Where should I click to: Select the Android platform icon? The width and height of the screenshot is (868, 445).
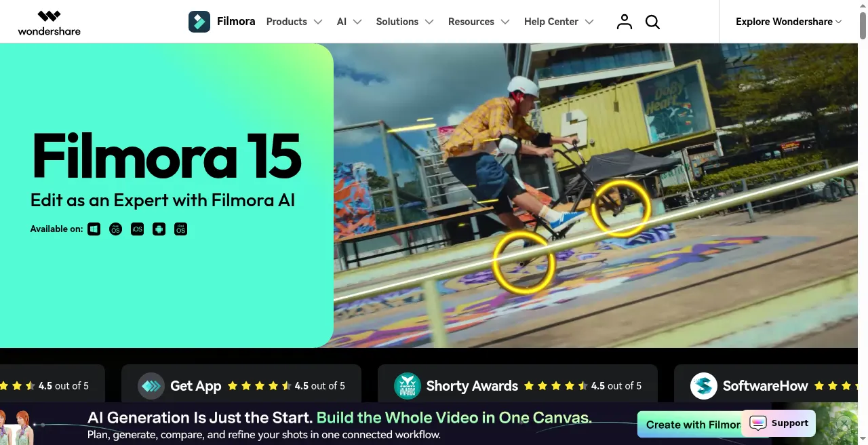pyautogui.click(x=159, y=229)
